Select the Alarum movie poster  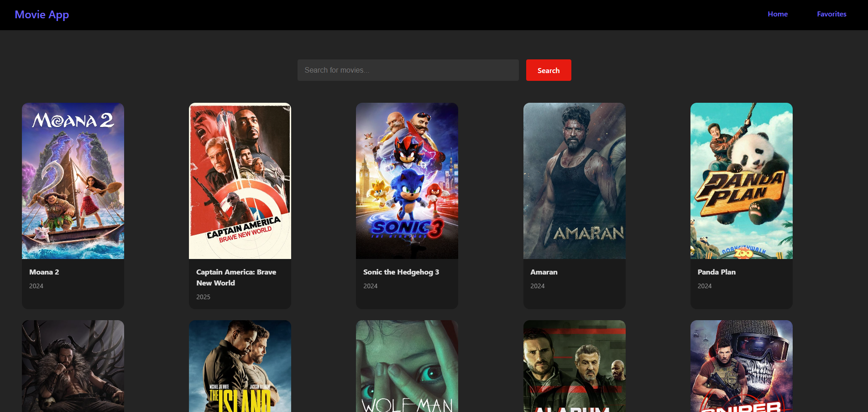tap(574, 366)
